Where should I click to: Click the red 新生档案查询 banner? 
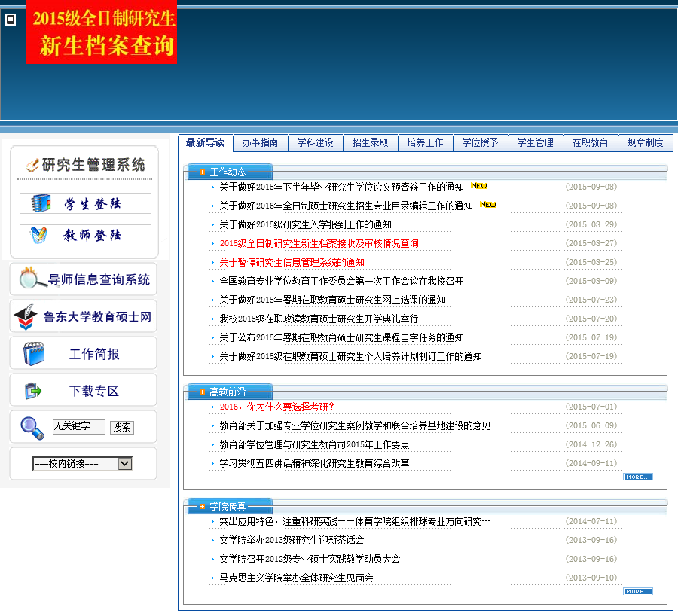(x=102, y=32)
